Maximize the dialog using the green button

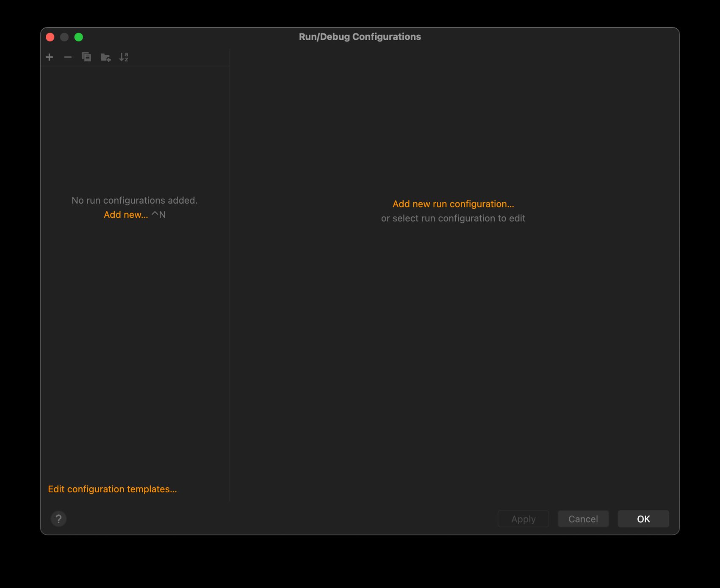click(79, 37)
